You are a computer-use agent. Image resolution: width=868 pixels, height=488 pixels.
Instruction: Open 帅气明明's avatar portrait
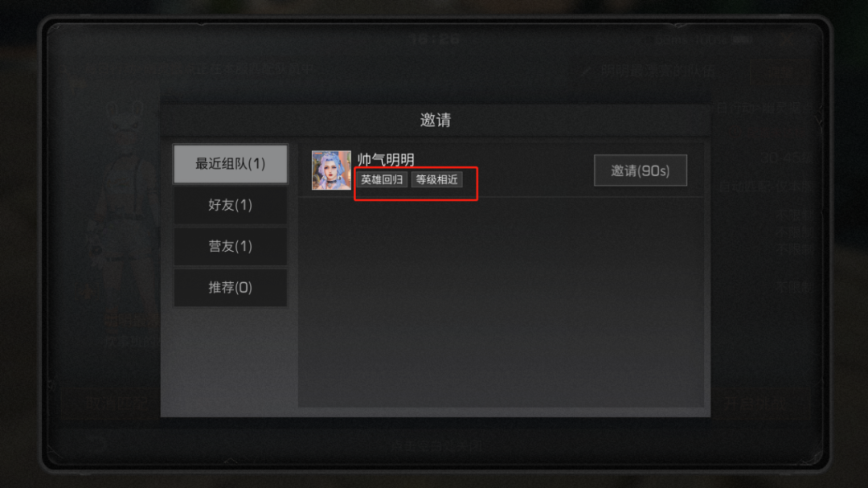pyautogui.click(x=331, y=170)
